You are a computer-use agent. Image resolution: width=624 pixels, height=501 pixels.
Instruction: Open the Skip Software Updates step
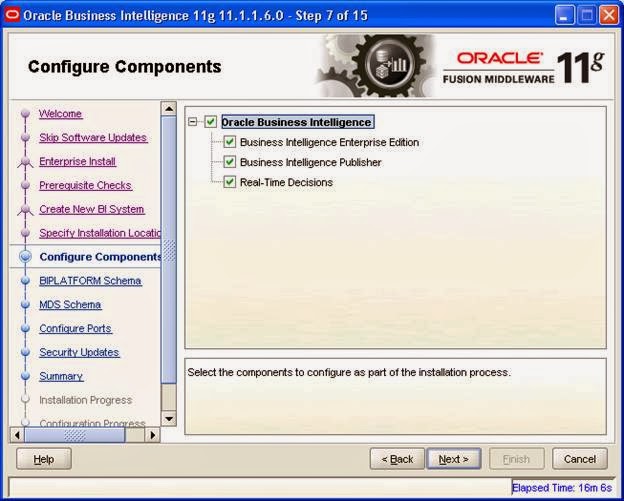[93, 137]
